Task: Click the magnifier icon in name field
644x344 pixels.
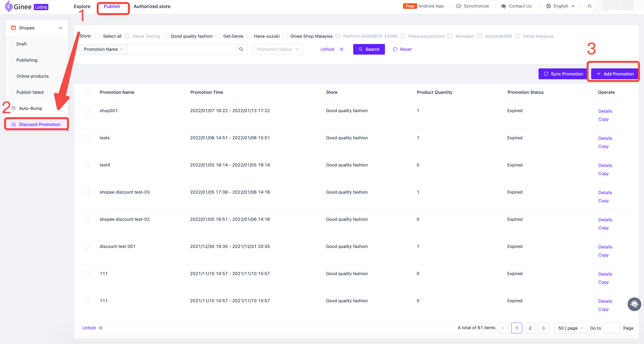Action: click(241, 49)
